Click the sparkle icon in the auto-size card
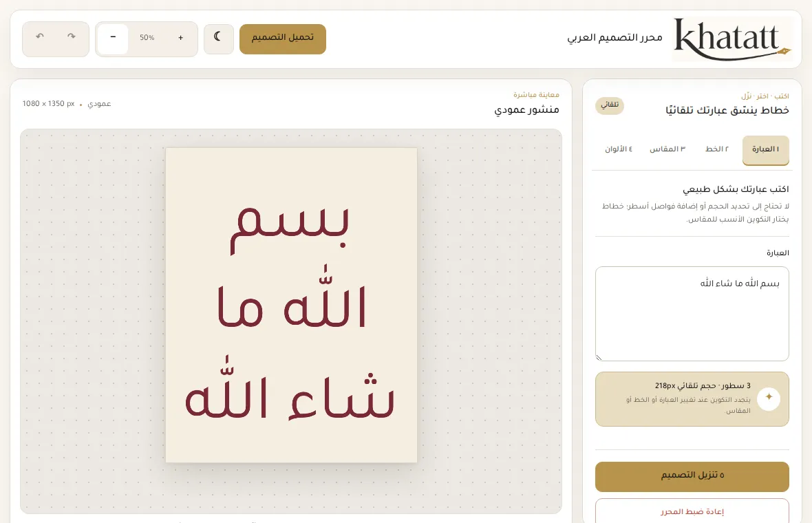Image resolution: width=812 pixels, height=523 pixels. click(769, 398)
